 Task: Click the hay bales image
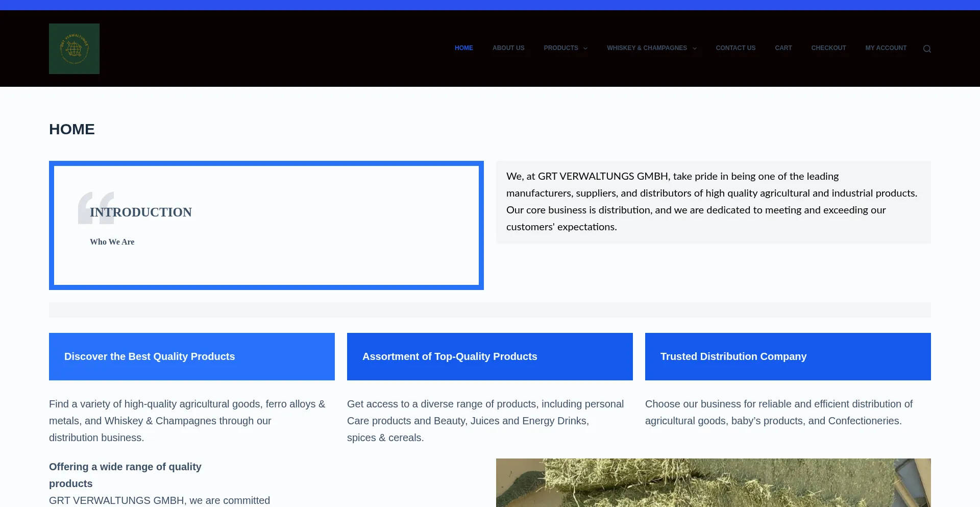point(713,482)
